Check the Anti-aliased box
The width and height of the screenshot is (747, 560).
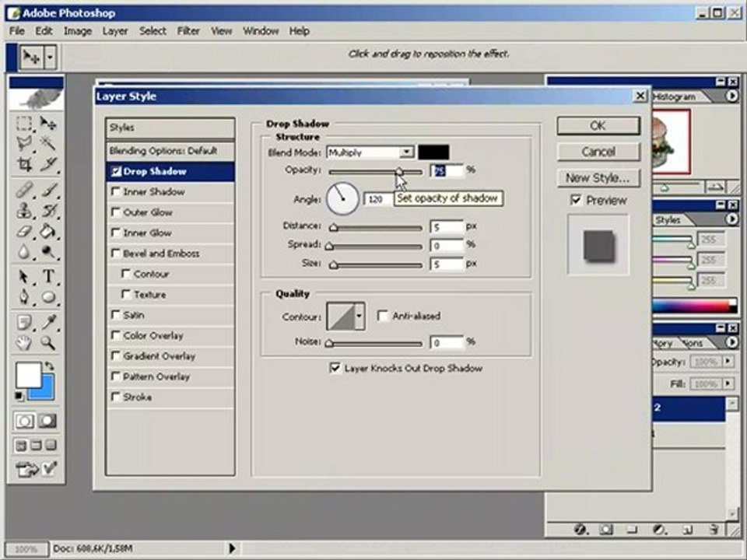382,316
